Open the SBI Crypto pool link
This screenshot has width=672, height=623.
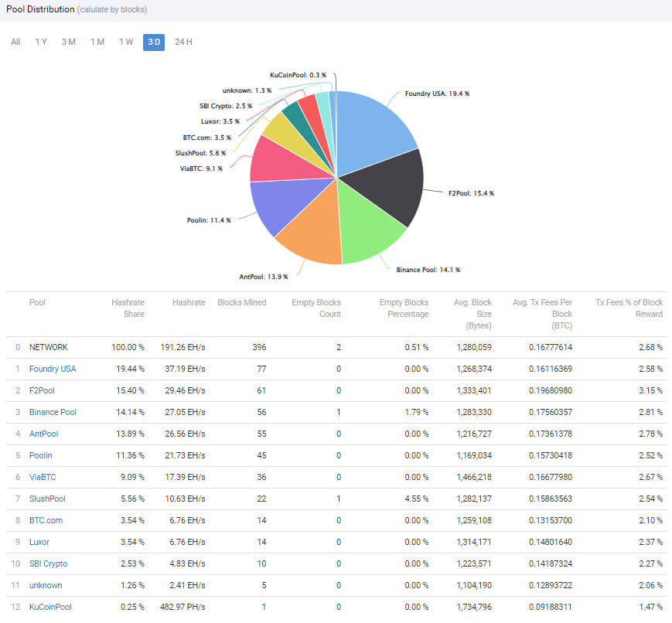coord(49,564)
